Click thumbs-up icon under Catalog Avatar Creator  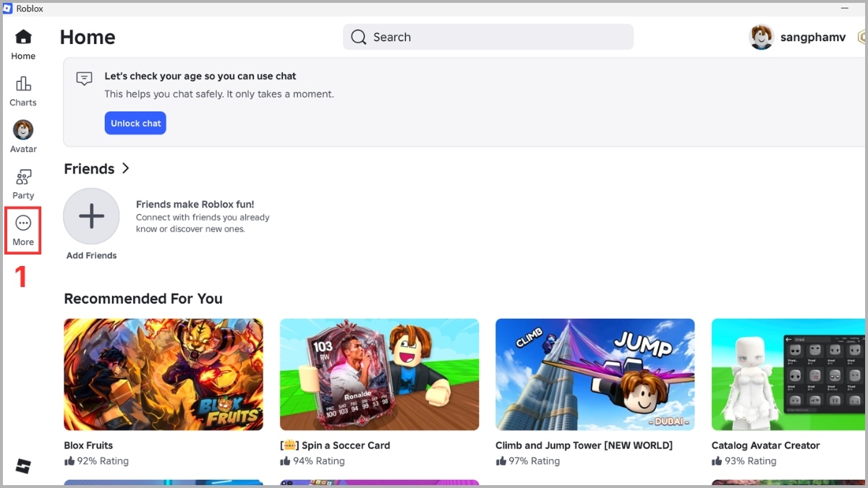(x=717, y=461)
